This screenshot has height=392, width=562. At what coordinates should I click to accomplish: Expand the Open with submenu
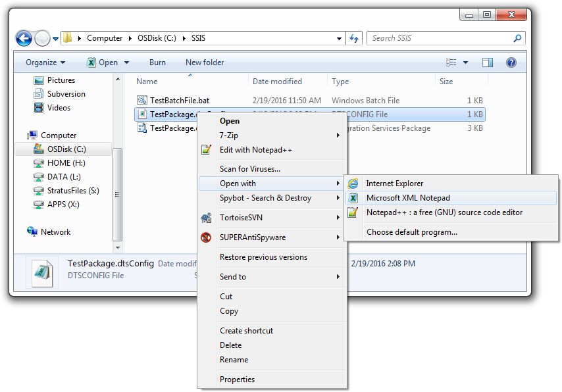[x=272, y=184]
